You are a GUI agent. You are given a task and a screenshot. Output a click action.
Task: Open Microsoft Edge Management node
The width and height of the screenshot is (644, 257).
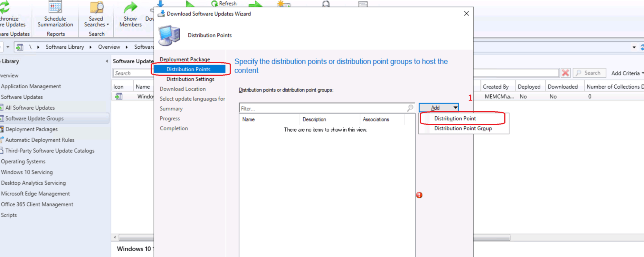[x=35, y=193]
